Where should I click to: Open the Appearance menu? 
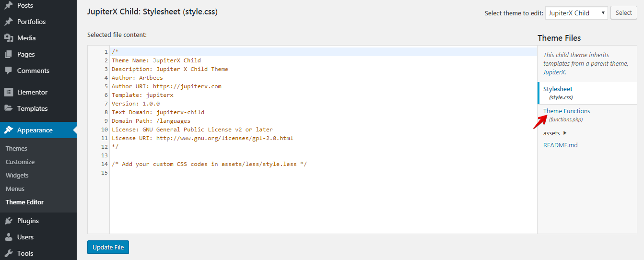coord(35,130)
